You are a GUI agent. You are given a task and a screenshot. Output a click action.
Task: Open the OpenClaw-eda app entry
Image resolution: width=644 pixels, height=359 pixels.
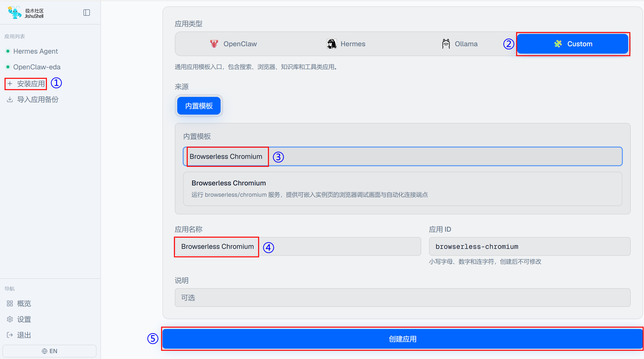point(37,67)
